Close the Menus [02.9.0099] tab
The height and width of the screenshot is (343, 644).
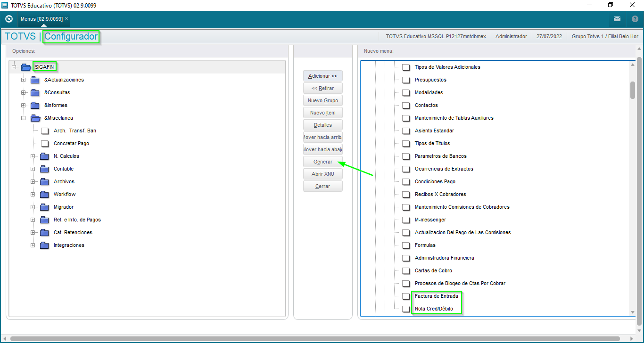point(66,18)
